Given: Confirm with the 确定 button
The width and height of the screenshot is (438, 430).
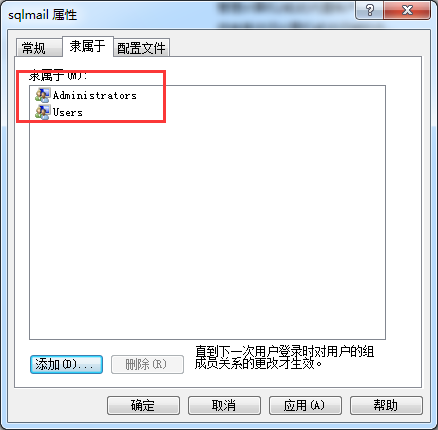Looking at the screenshot, I should click(143, 405).
